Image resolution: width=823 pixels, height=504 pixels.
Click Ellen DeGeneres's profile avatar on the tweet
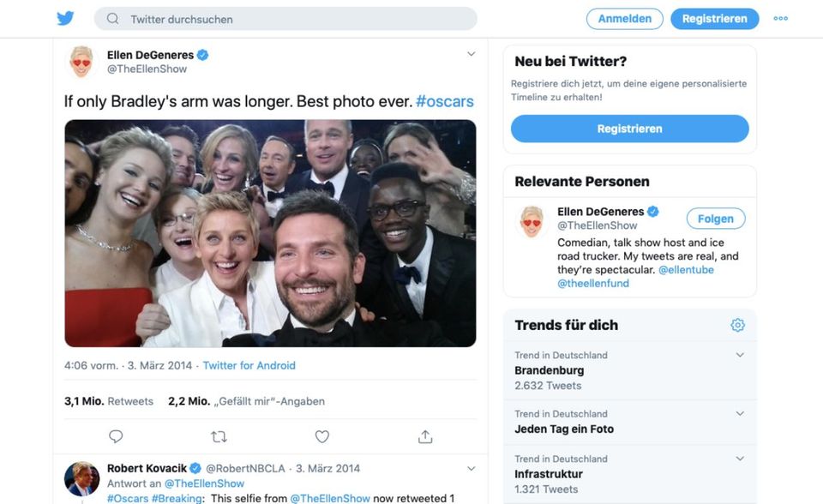point(81,62)
